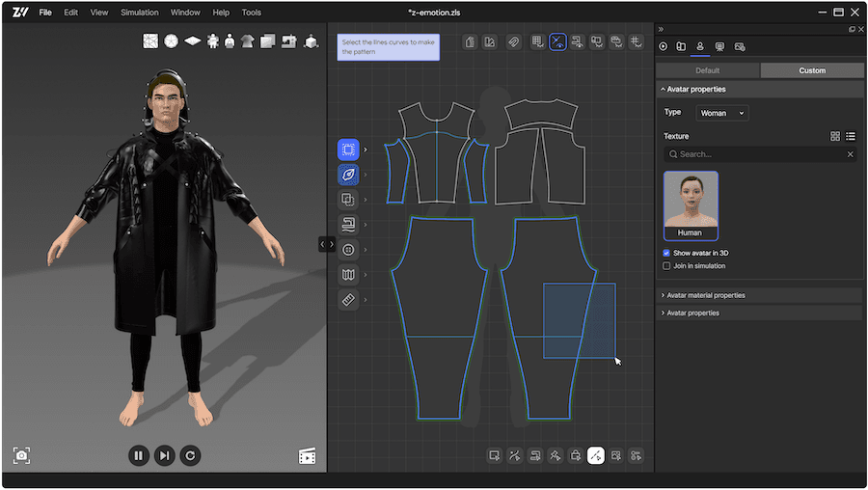Click the layered fabric sheets icon
Viewport: 868px width, 490px height.
click(x=268, y=41)
